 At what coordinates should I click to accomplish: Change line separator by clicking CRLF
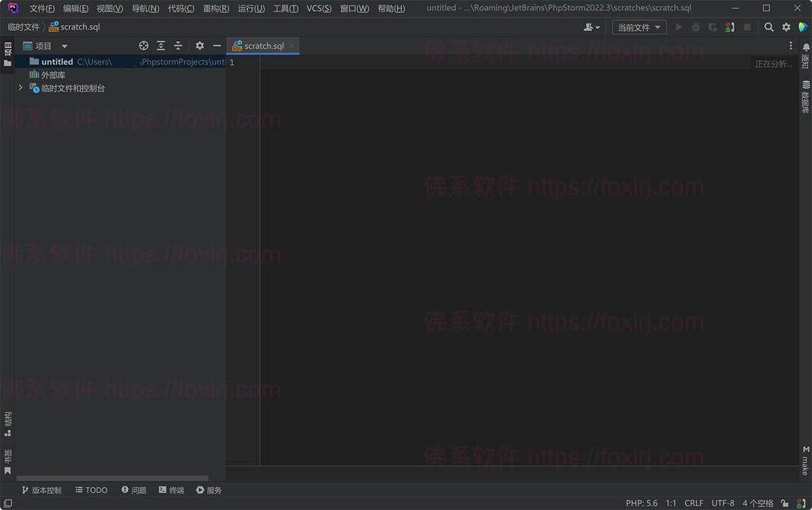point(694,503)
